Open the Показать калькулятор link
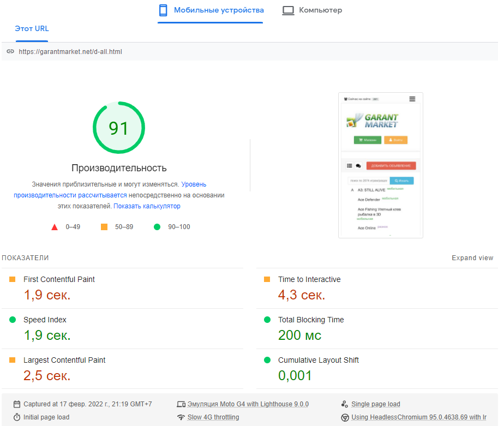 point(147,206)
